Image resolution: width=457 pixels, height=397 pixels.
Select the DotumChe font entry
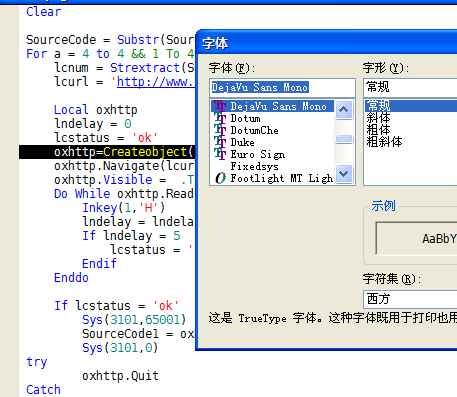(x=254, y=130)
